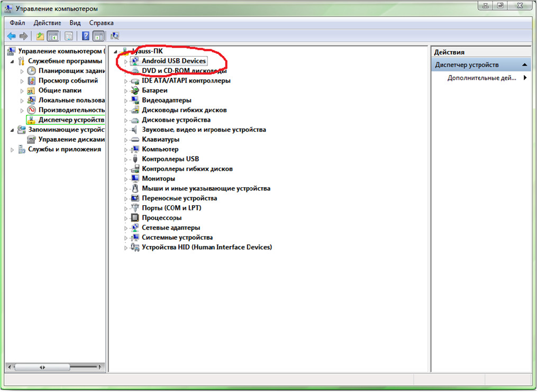538x392 pixels.
Task: Open the Действие menu
Action: 47,23
